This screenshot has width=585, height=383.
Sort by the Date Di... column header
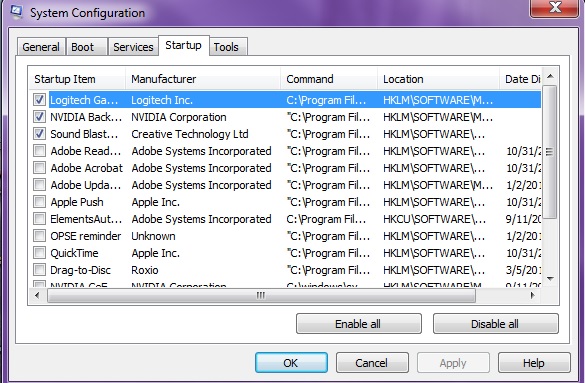click(x=520, y=79)
